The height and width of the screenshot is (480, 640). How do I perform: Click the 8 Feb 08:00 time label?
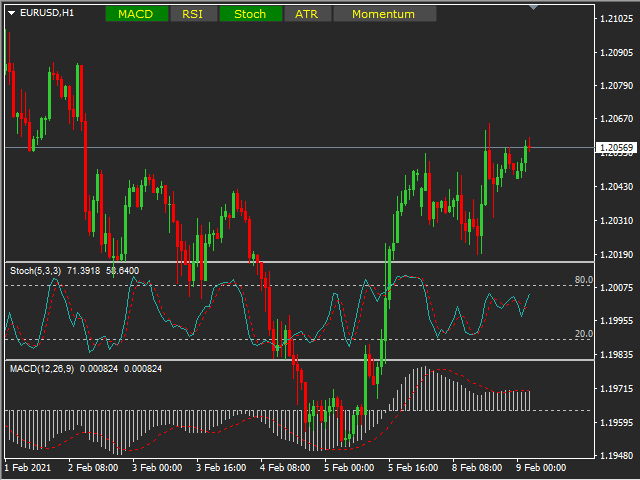(477, 468)
